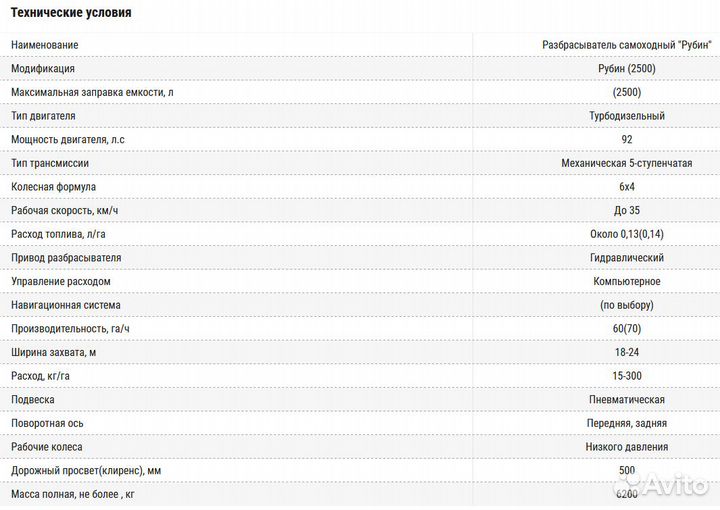Image resolution: width=720 pixels, height=510 pixels.
Task: Click the "Разбрасыватель самоходный Рубин" value
Action: (627, 45)
